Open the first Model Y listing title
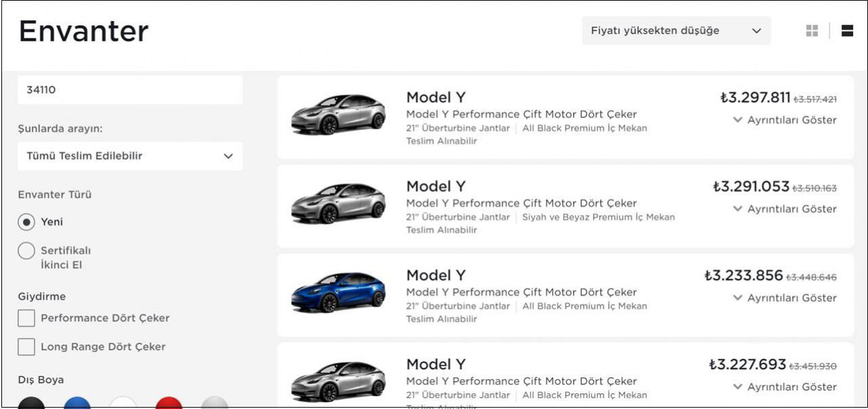The image size is (868, 409). tap(436, 97)
